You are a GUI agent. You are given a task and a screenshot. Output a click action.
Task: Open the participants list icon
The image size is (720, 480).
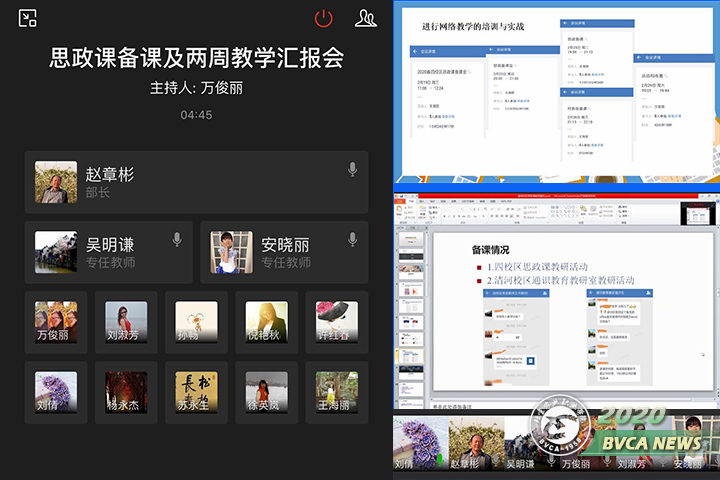(x=366, y=17)
